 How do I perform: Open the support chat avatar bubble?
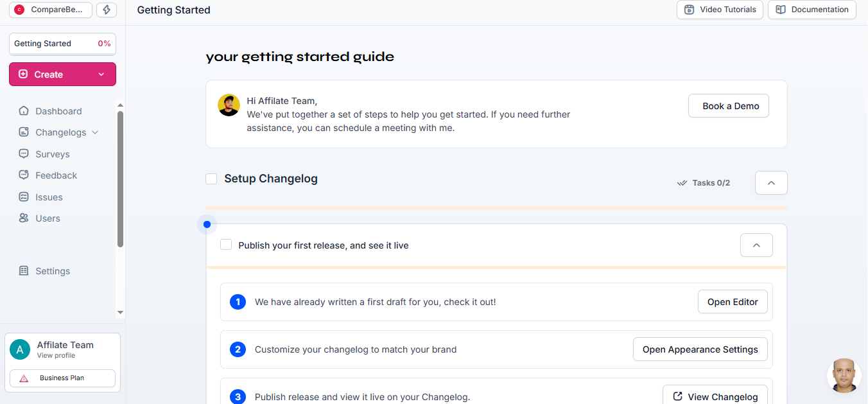pos(844,375)
